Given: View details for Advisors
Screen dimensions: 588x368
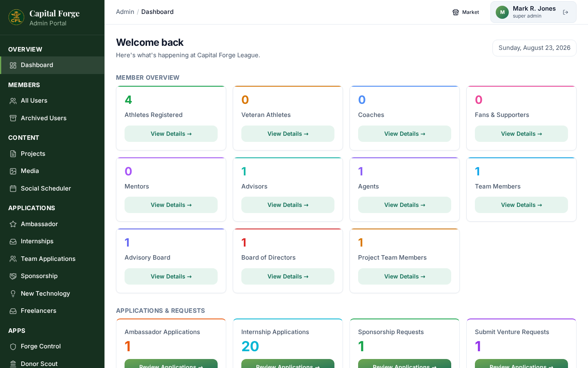Looking at the screenshot, I should click(x=288, y=205).
